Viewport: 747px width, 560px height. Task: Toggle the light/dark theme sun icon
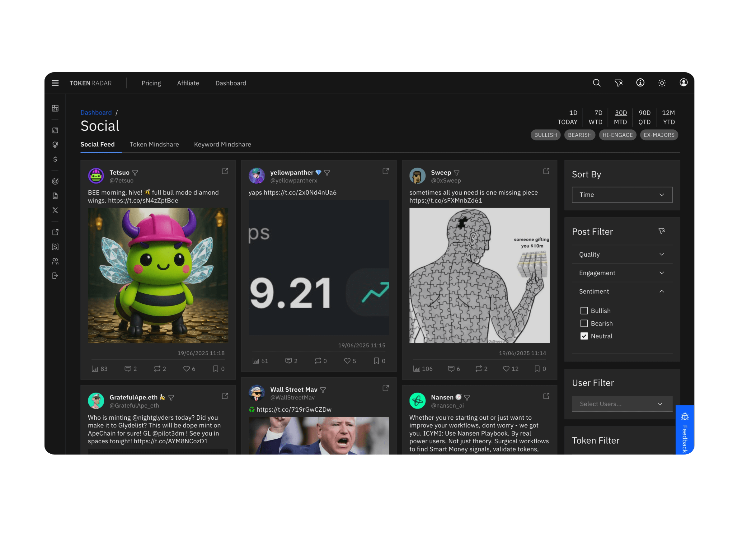(661, 83)
